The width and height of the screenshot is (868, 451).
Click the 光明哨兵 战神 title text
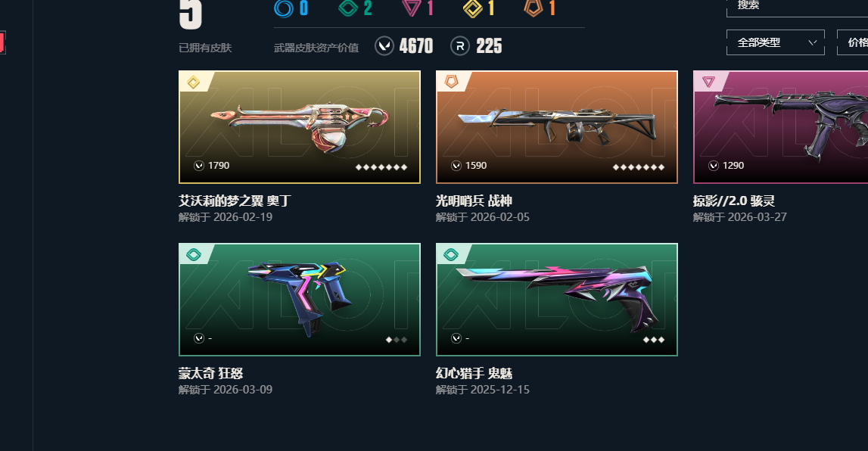(474, 201)
